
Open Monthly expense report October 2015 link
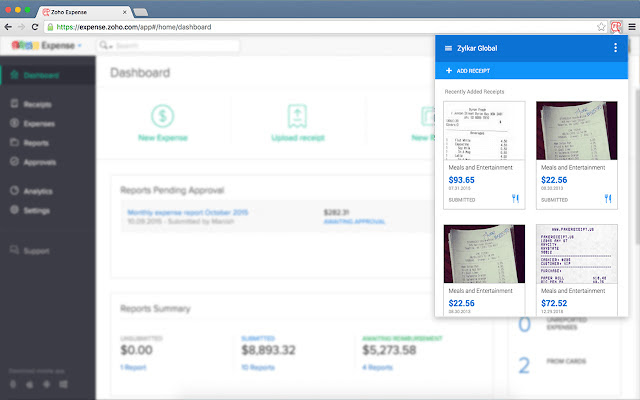(188, 212)
